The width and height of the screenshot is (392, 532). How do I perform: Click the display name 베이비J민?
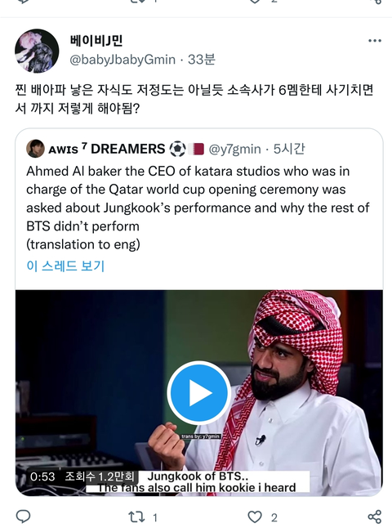96,41
